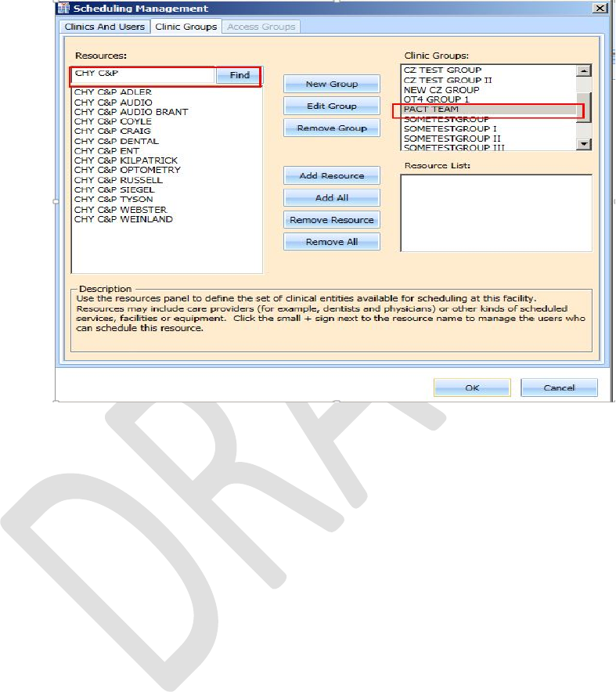
Task: Select CHY C&P ENT resource
Action: (106, 151)
